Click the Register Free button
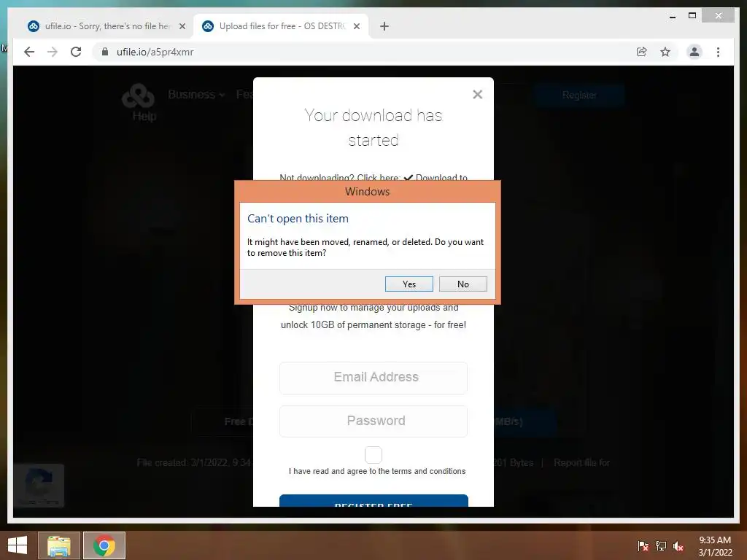 pos(373,501)
